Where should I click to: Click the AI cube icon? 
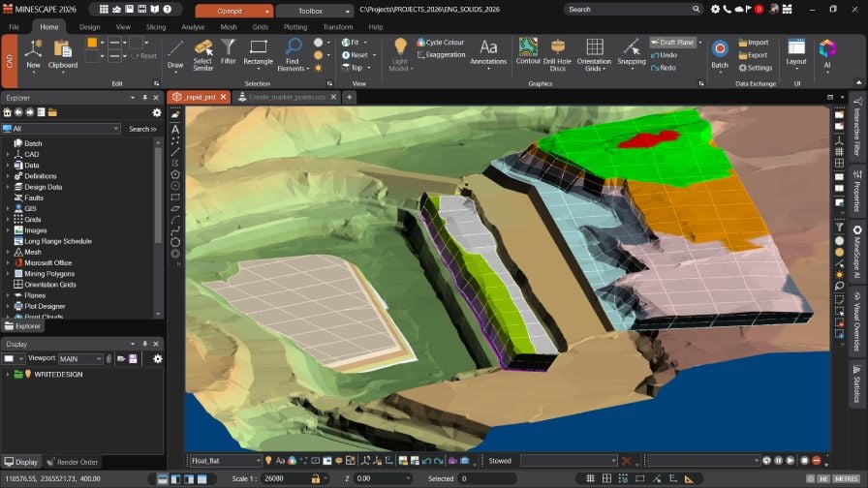click(x=827, y=48)
